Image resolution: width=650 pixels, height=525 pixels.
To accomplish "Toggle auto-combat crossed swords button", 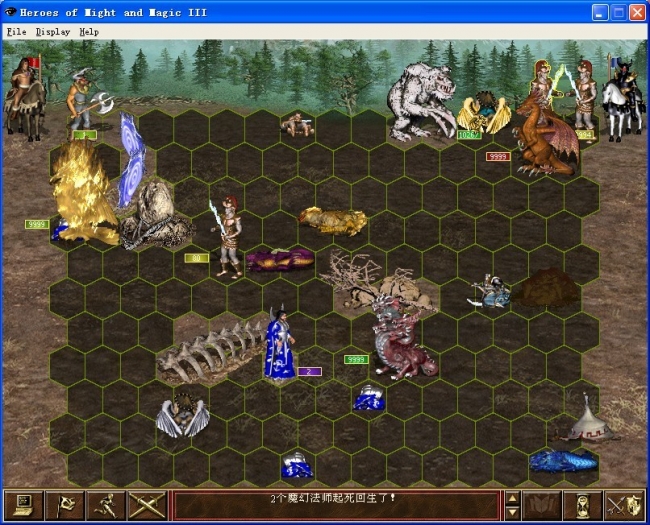I will click(147, 505).
